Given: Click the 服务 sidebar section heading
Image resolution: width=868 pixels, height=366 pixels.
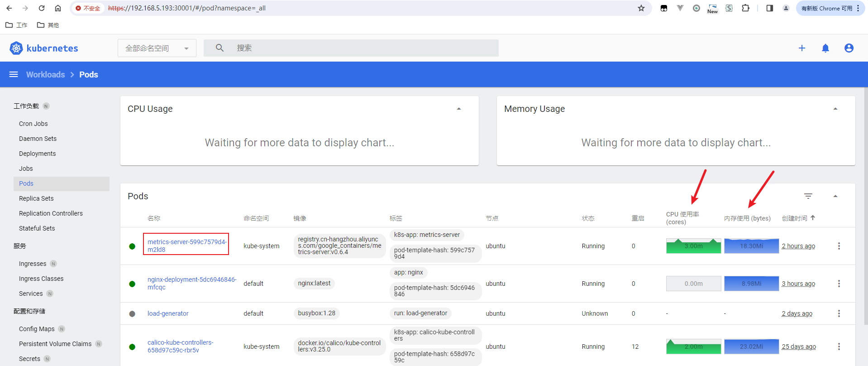Looking at the screenshot, I should pos(20,246).
